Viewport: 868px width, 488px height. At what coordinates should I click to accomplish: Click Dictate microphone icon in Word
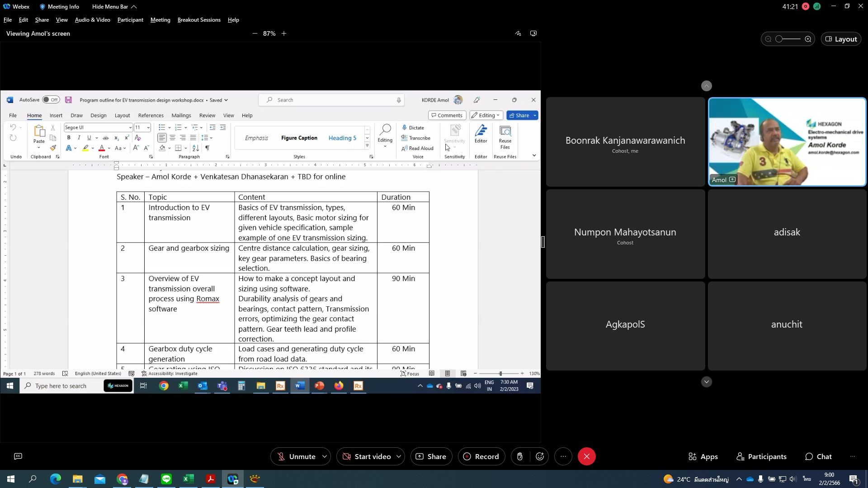[413, 127]
